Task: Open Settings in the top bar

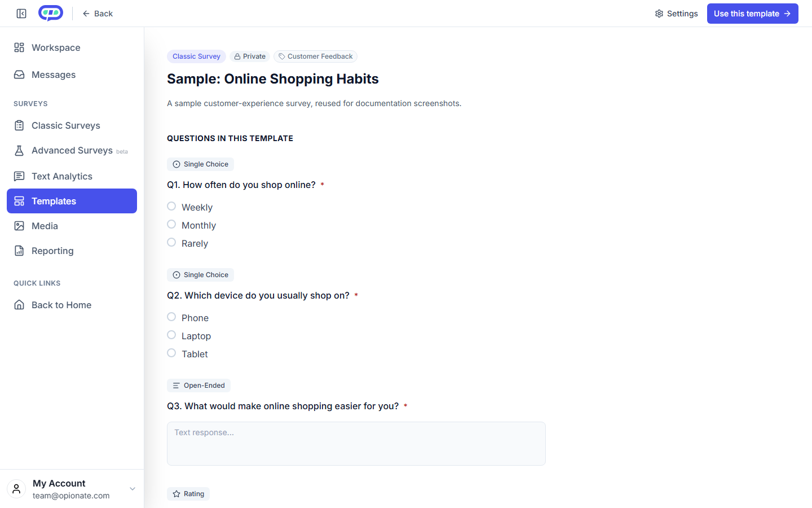Action: coord(676,14)
